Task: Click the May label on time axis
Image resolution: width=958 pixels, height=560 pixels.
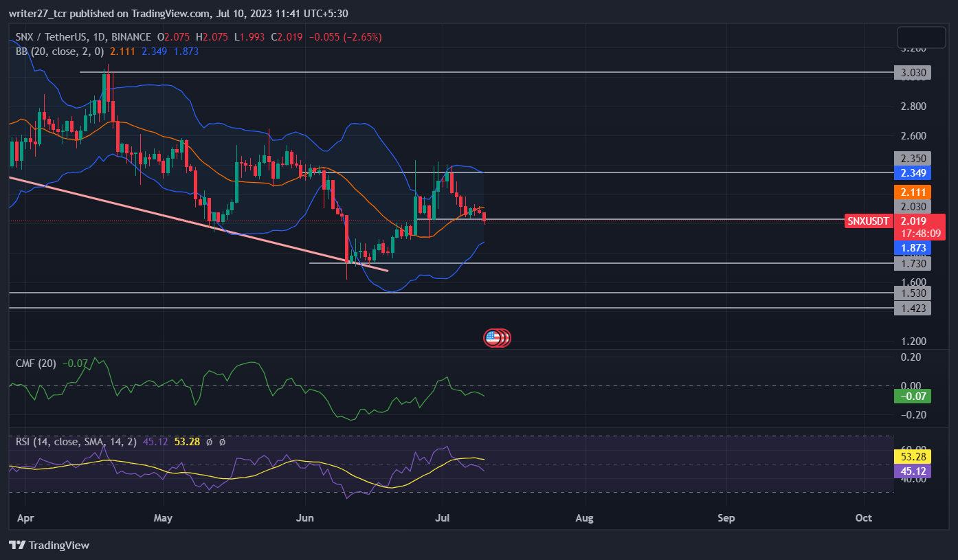Action: (163, 517)
